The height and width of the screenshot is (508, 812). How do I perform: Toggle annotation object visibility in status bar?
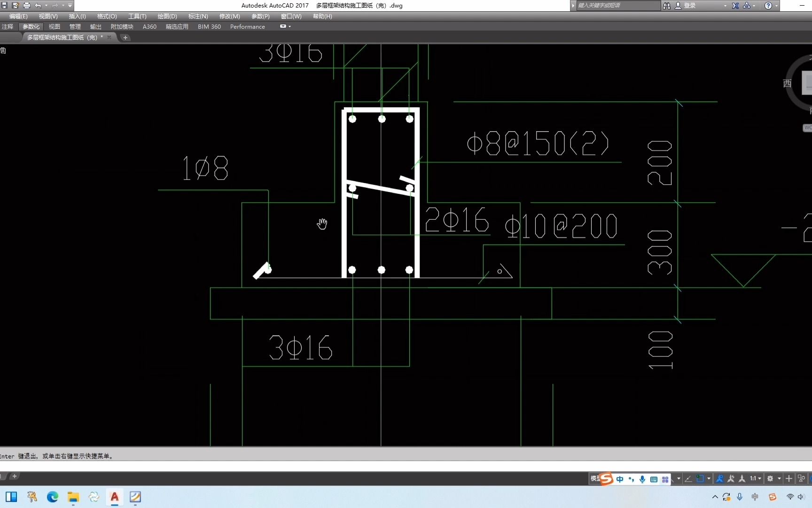point(719,478)
